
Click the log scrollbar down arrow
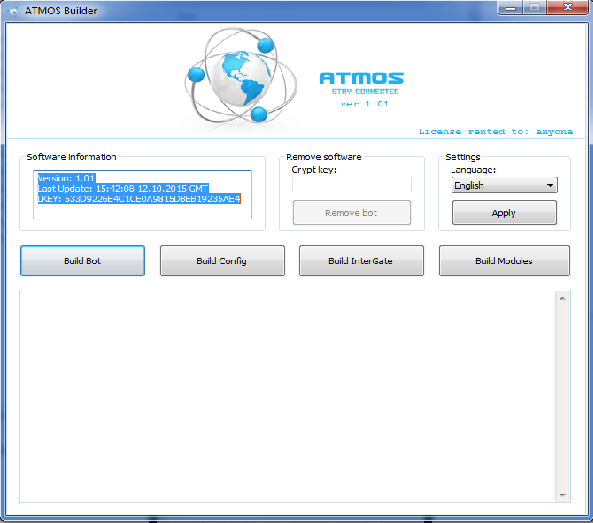[x=562, y=495]
